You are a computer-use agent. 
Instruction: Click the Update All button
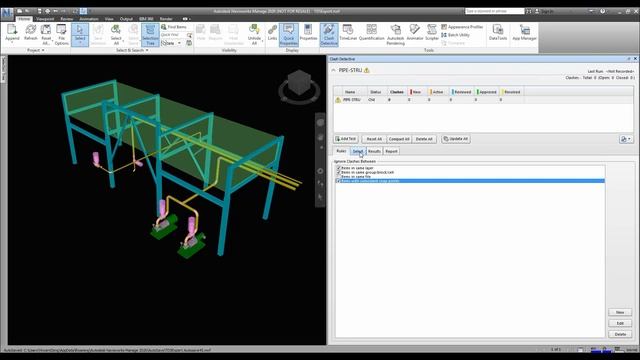(456, 139)
